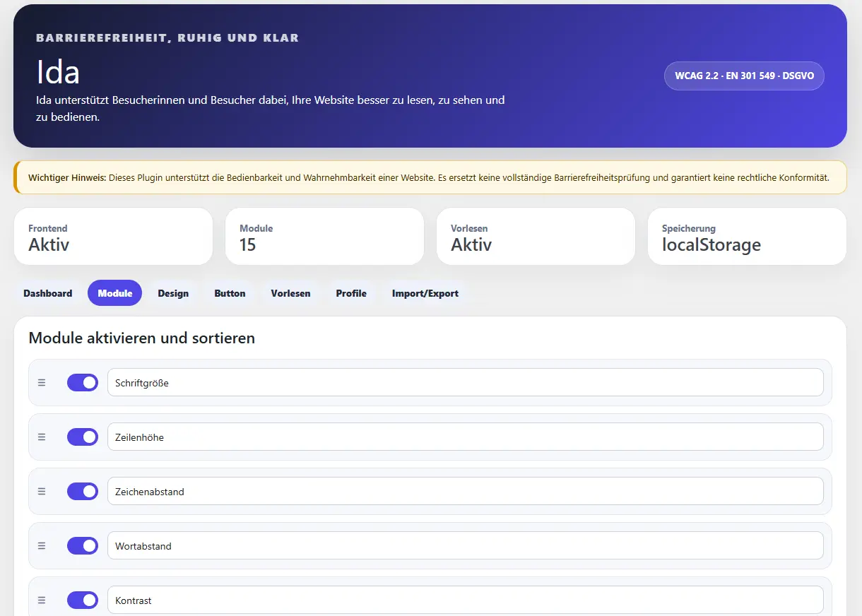The height and width of the screenshot is (616, 862).
Task: Click the drag handle for Zeilenhöhe row
Action: pyautogui.click(x=42, y=437)
